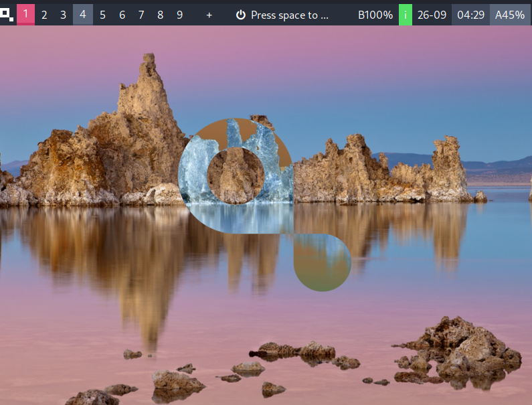
Task: Switch to workspace 7
Action: point(141,15)
